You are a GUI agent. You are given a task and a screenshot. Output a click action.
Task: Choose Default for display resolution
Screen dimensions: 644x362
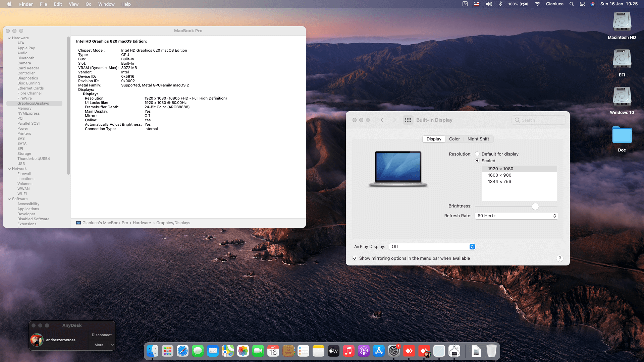[x=477, y=154]
